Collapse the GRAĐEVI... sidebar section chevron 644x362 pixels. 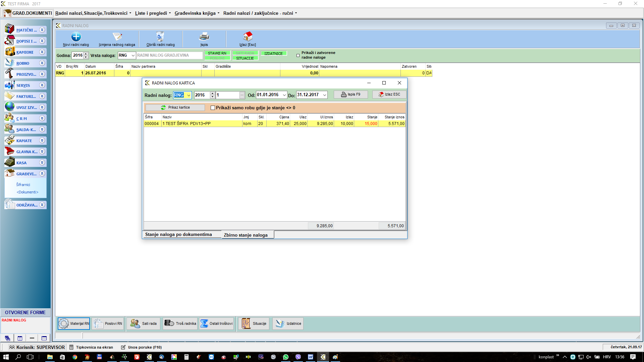[42, 174]
